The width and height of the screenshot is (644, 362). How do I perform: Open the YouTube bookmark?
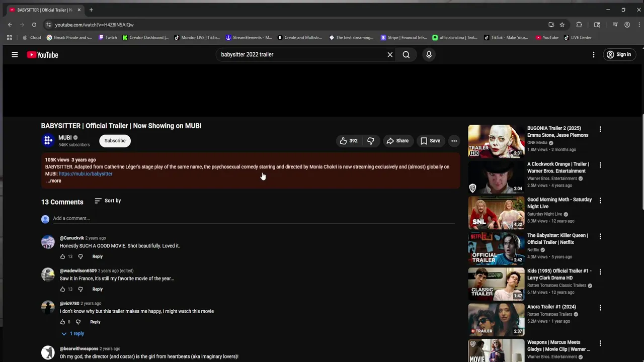coord(547,38)
